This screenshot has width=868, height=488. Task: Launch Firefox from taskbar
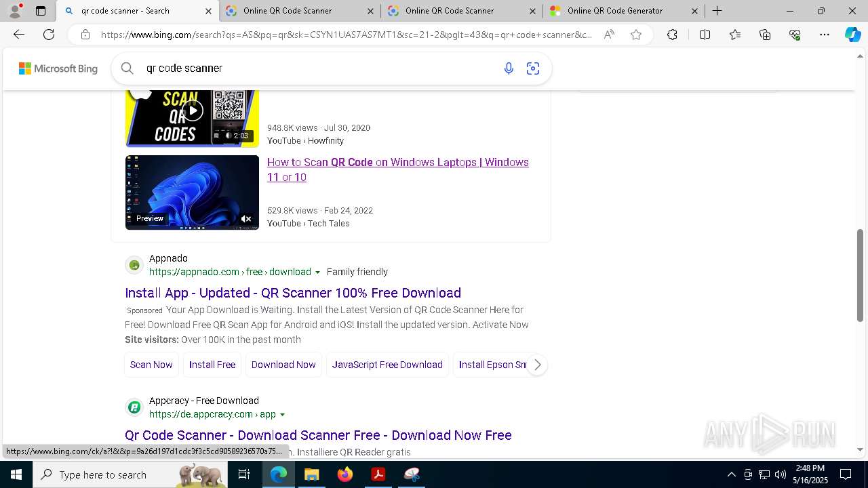(344, 474)
